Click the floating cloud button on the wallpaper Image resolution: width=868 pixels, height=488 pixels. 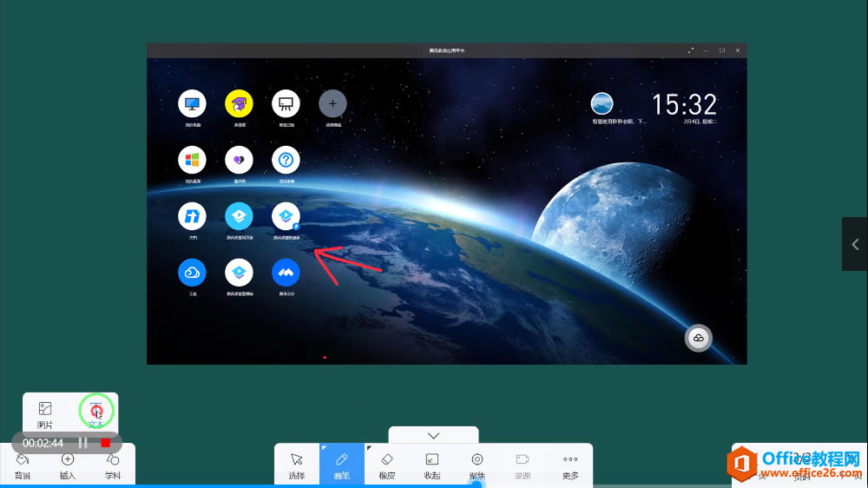click(699, 338)
